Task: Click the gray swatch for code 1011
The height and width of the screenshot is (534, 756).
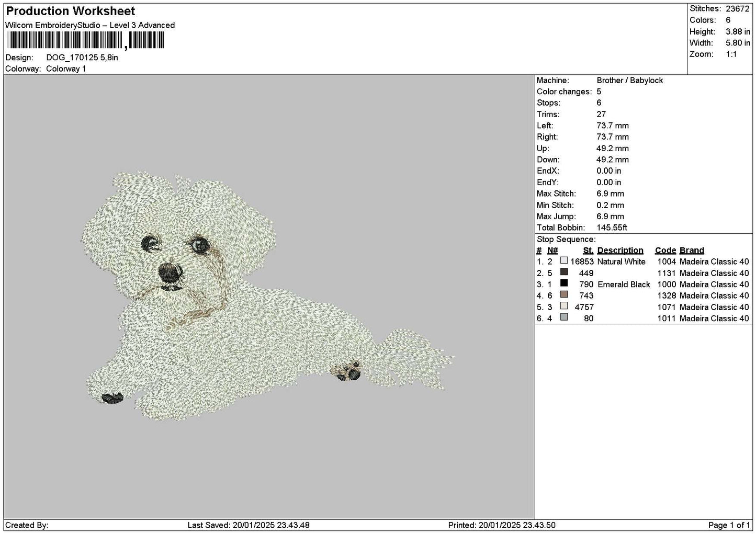Action: [x=564, y=317]
